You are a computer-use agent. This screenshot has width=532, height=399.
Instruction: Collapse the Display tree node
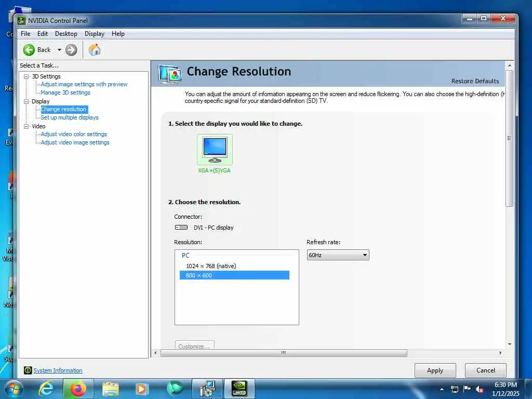coord(26,101)
